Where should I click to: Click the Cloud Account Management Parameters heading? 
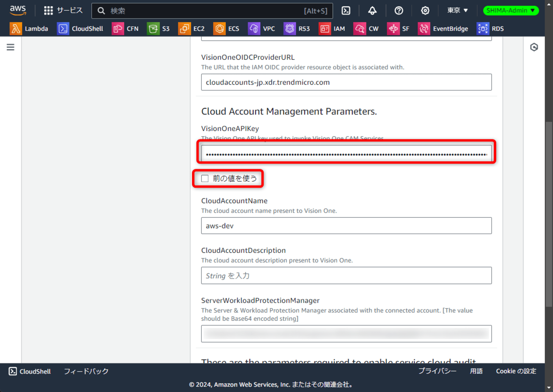(289, 111)
